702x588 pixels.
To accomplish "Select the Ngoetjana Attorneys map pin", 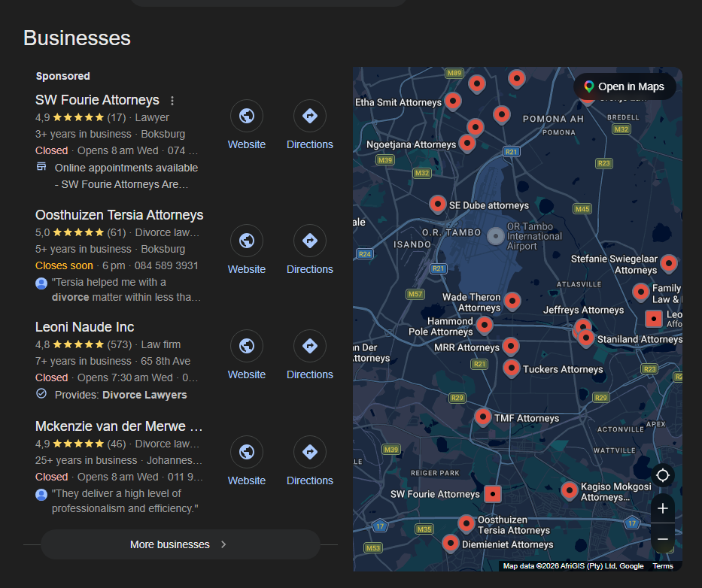I will (x=467, y=144).
